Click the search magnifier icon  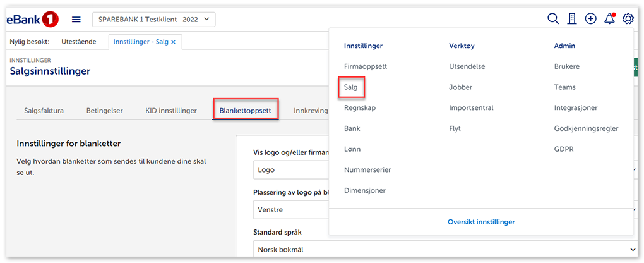coord(552,19)
